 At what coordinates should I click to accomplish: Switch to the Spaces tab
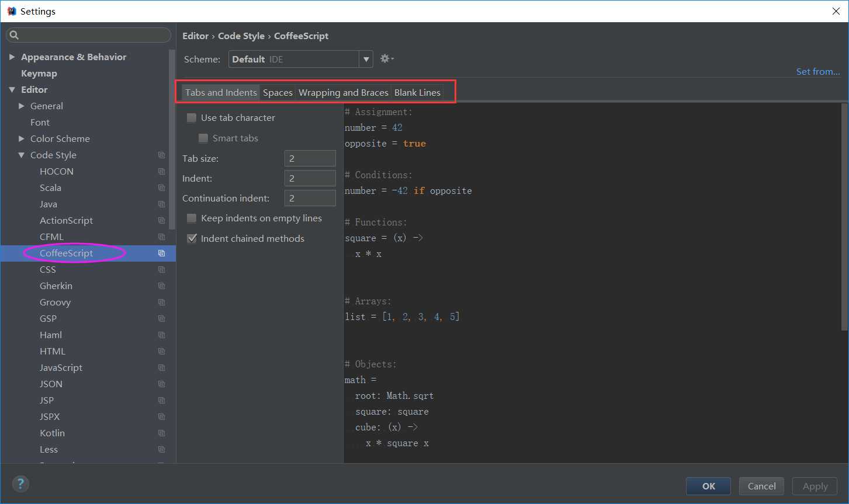pyautogui.click(x=278, y=92)
